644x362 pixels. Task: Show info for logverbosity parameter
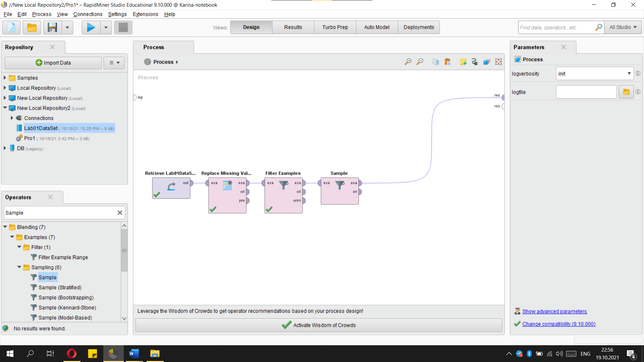click(x=638, y=73)
